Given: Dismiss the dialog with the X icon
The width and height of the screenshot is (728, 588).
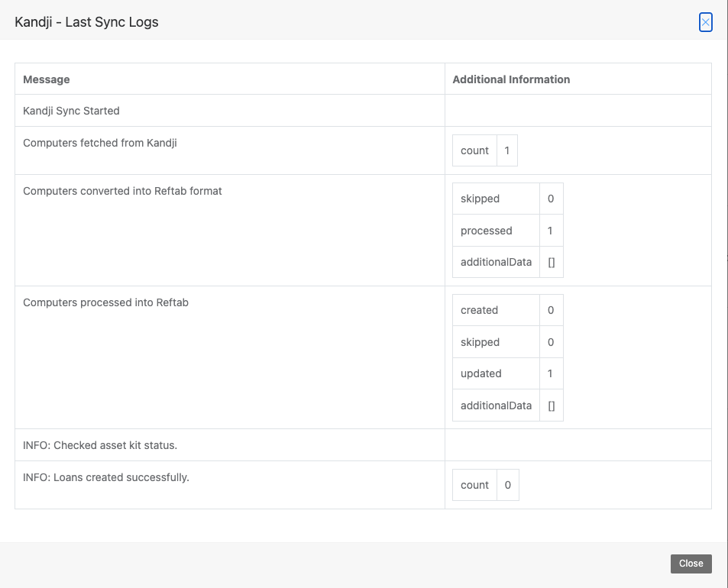Looking at the screenshot, I should click(x=705, y=22).
